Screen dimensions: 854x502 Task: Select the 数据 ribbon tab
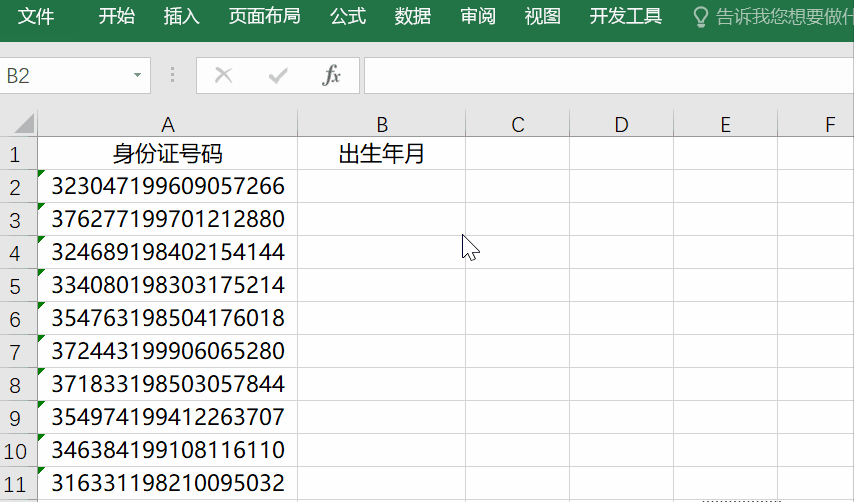(413, 17)
